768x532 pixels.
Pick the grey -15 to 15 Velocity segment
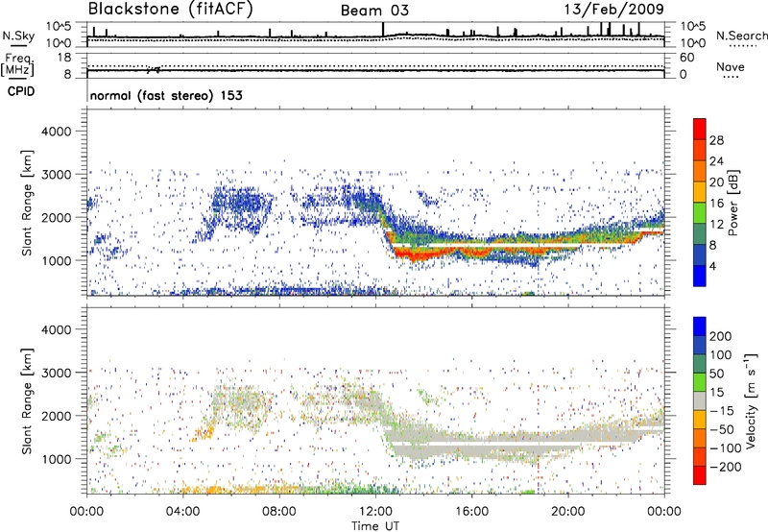coord(700,401)
